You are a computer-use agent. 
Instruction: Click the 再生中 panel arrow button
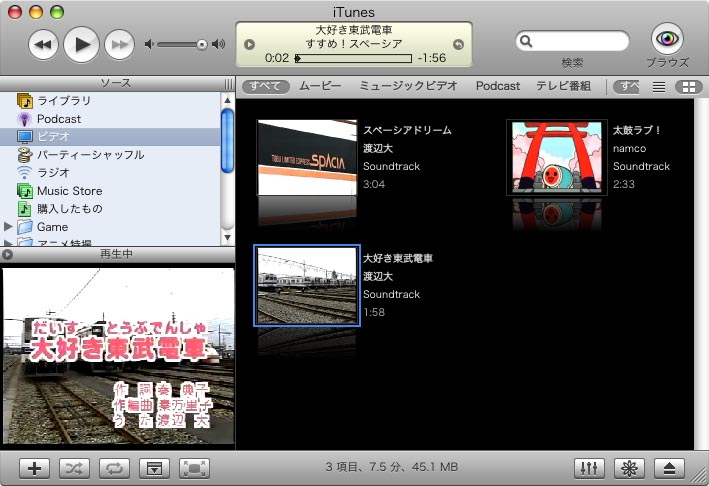coord(7,255)
